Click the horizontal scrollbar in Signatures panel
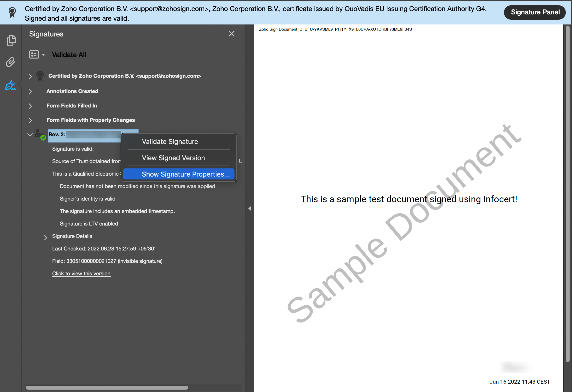Screen dimensions: 572x392 pos(107,388)
